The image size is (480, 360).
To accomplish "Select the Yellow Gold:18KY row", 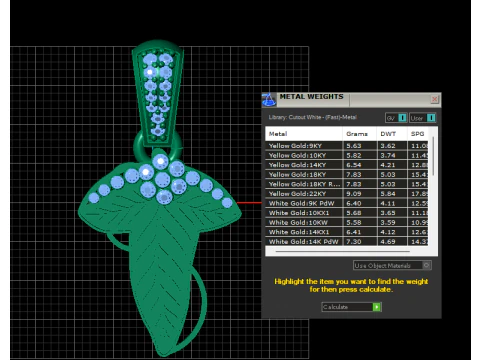I will pyautogui.click(x=347, y=174).
